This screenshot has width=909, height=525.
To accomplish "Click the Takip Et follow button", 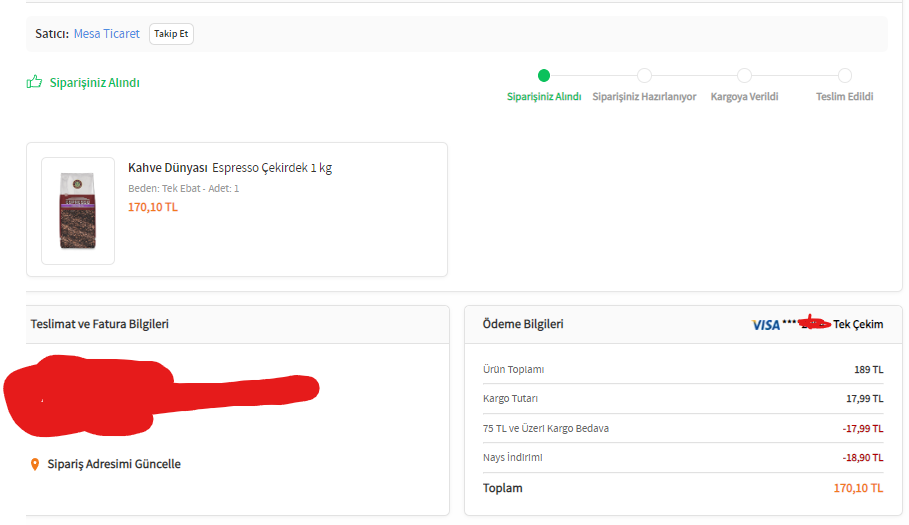I will coord(171,34).
